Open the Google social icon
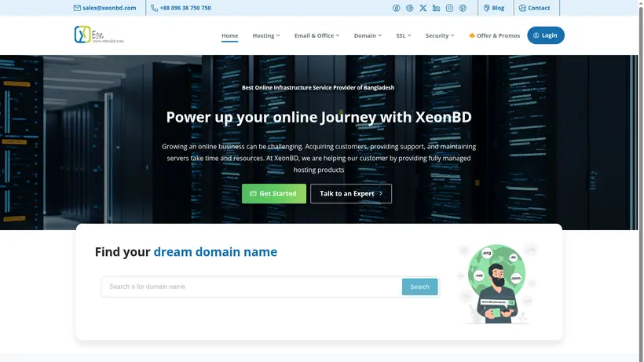 pos(409,8)
